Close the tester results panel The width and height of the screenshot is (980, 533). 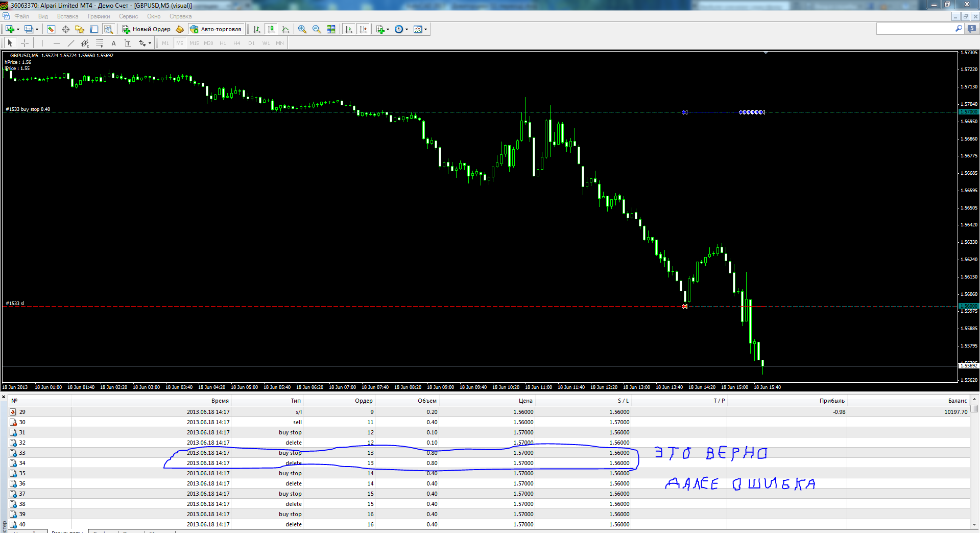tap(4, 397)
